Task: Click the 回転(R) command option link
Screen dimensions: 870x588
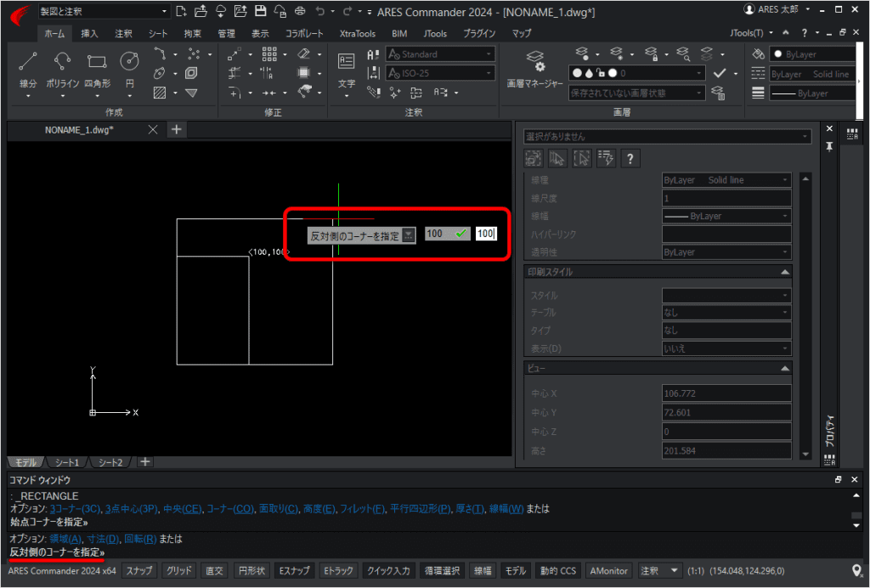Action: pos(140,539)
